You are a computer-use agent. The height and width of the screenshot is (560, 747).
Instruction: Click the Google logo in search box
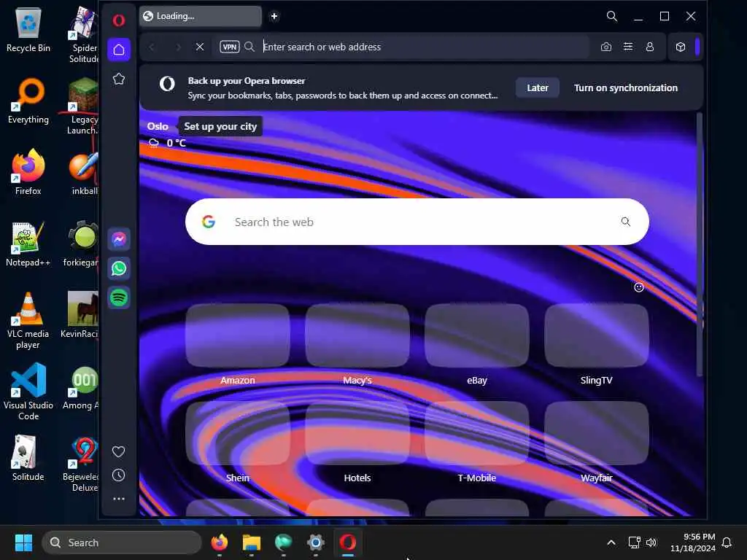click(209, 222)
